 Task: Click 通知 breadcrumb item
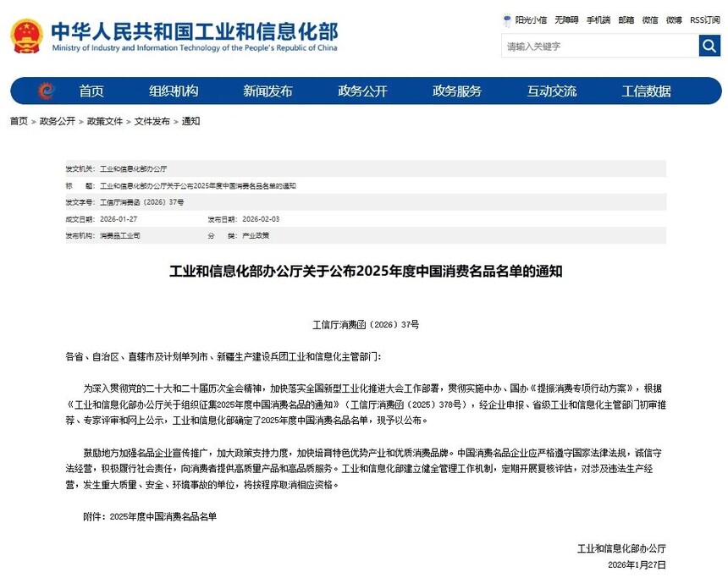pos(190,121)
